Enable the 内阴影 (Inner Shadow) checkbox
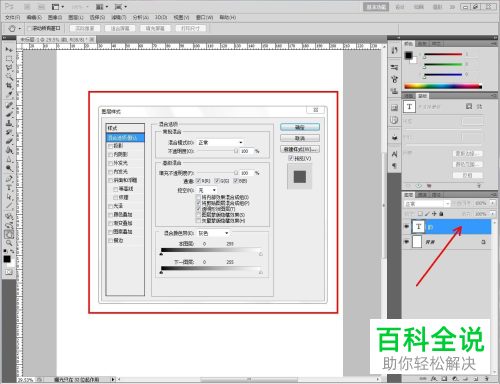 (x=110, y=155)
